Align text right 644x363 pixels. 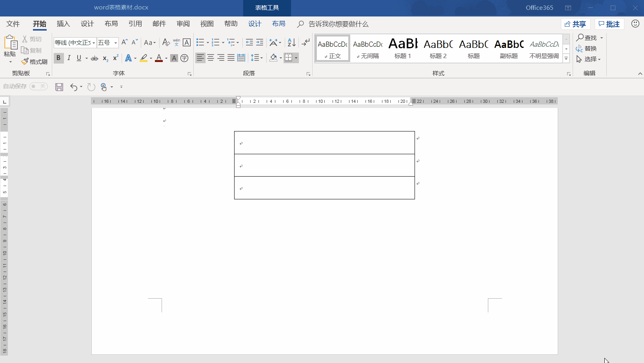point(221,58)
